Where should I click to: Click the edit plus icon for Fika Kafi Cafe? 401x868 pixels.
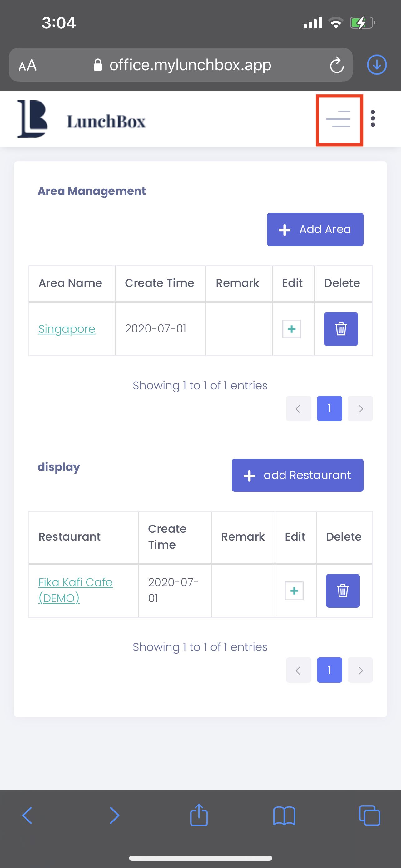294,591
